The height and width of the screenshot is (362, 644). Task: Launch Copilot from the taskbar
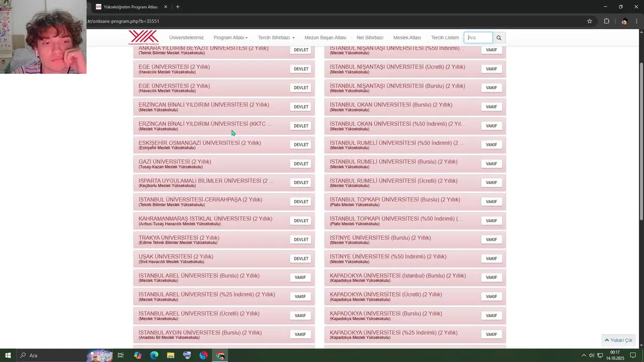tap(137, 355)
